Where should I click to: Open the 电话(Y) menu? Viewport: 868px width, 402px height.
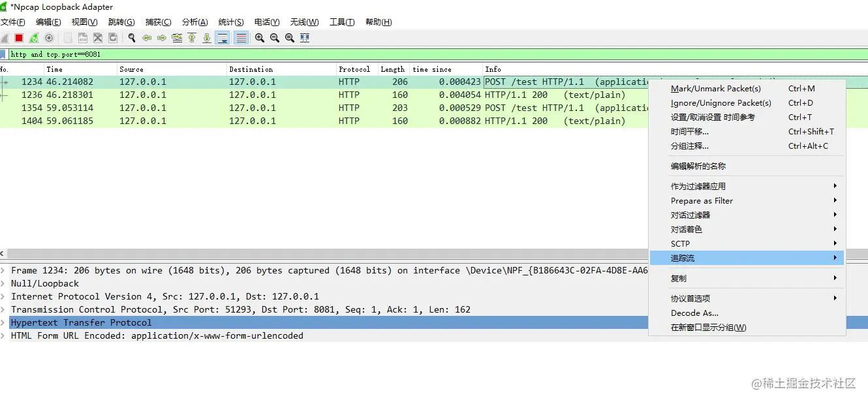click(x=268, y=22)
